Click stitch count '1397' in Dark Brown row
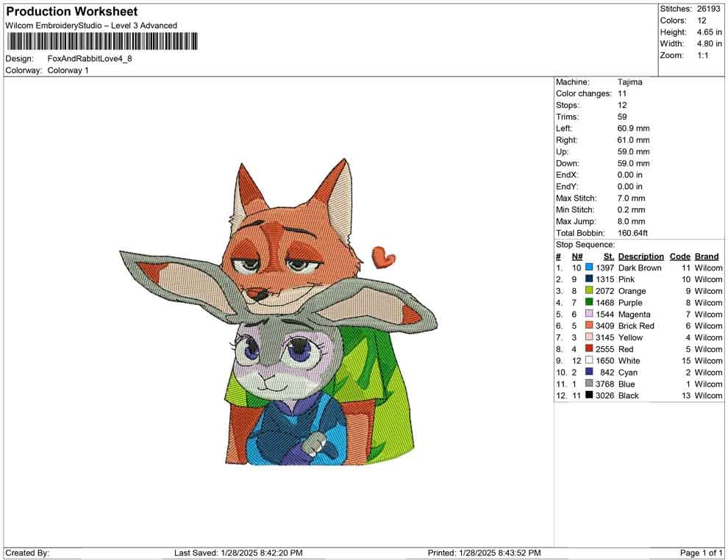Image resolution: width=728 pixels, height=560 pixels. (x=604, y=268)
